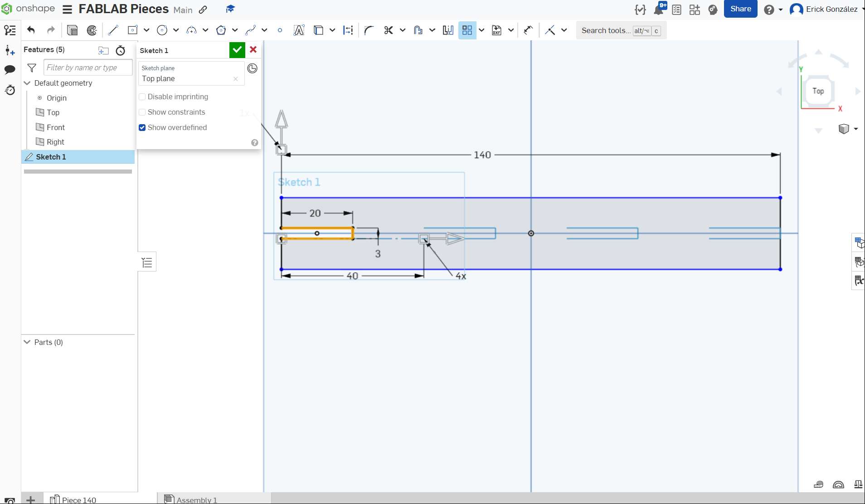The height and width of the screenshot is (504, 865).
Task: Cancel Sketch 1 with red X
Action: tap(253, 50)
